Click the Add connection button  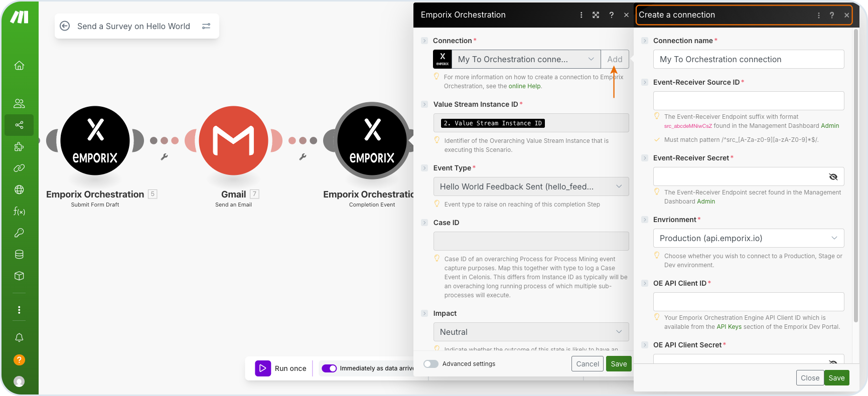click(x=615, y=59)
